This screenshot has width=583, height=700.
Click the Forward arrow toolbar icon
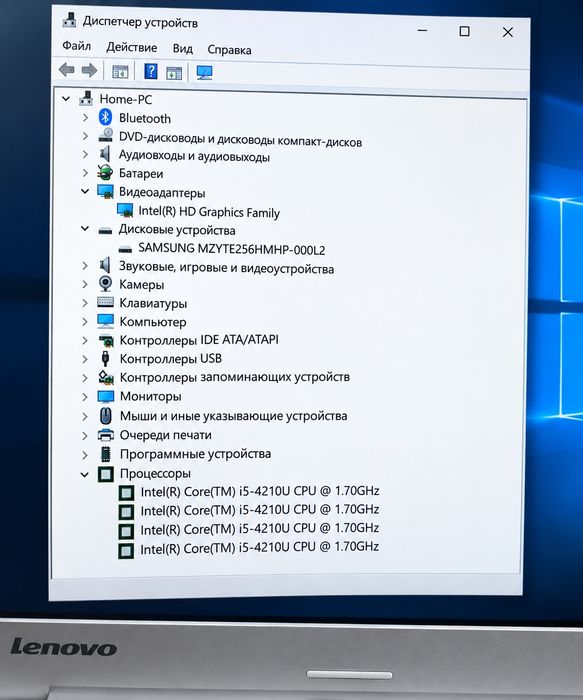click(x=89, y=70)
